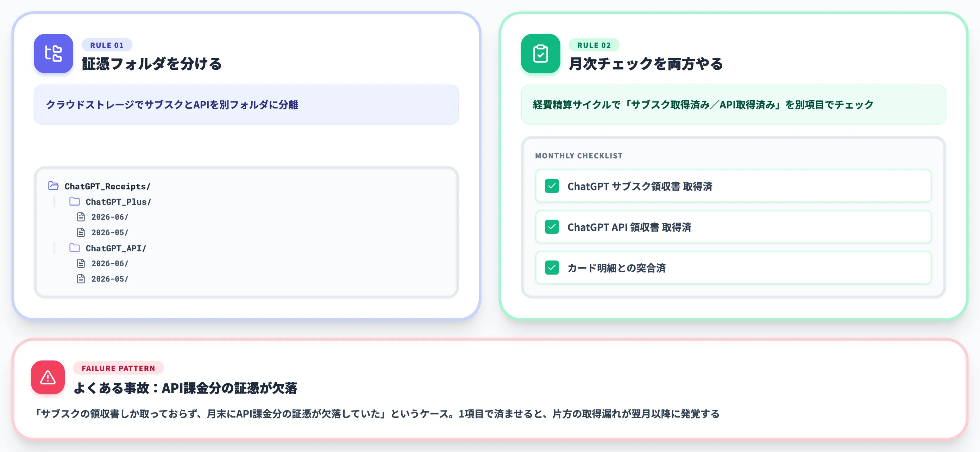980x452 pixels.
Task: Click the RULE 02 badge
Action: pos(594,45)
